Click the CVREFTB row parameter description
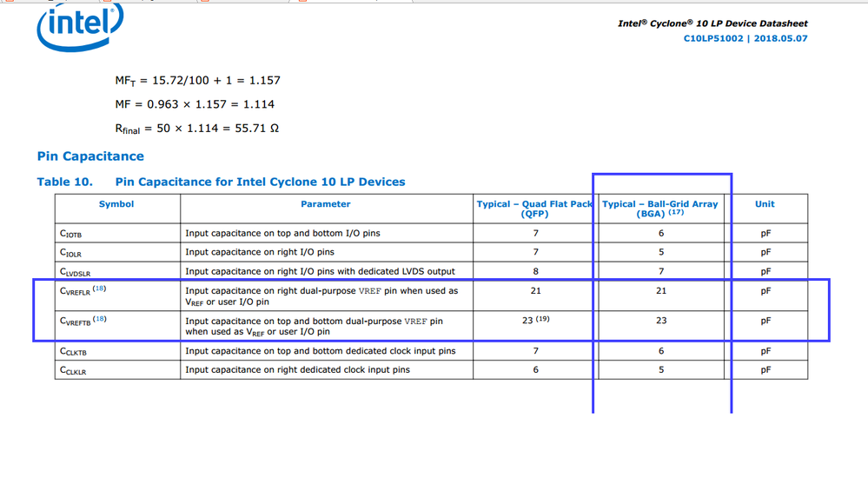The image size is (868, 491). [314, 326]
